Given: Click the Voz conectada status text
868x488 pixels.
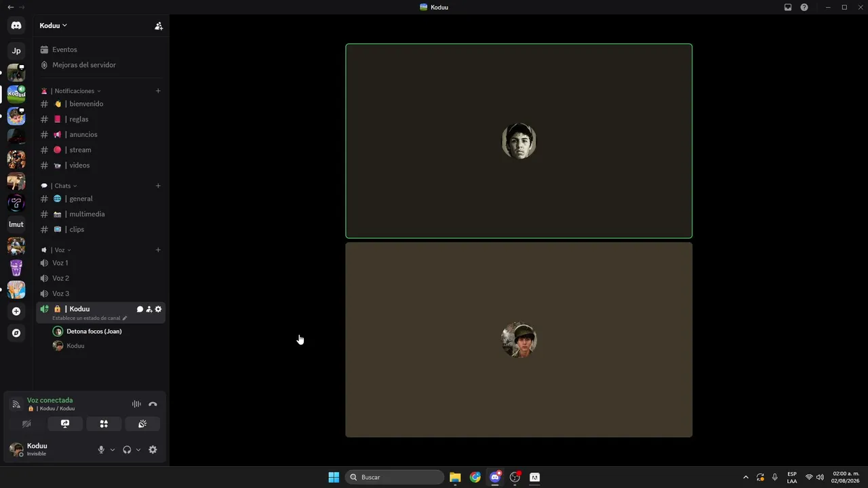Looking at the screenshot, I should 50,400.
